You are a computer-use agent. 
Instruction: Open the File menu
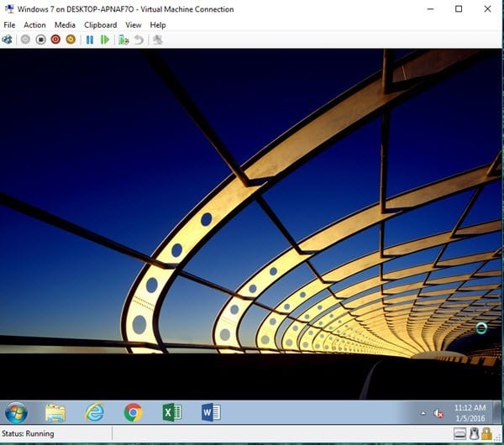[9, 25]
